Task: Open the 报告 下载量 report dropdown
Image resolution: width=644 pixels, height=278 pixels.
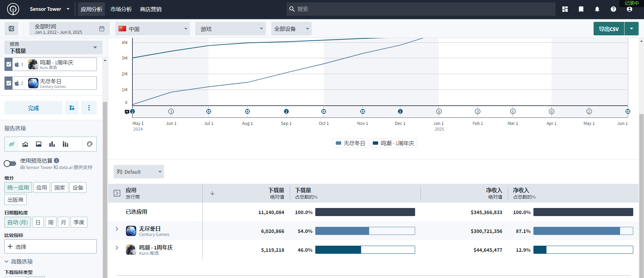Action: click(x=54, y=47)
